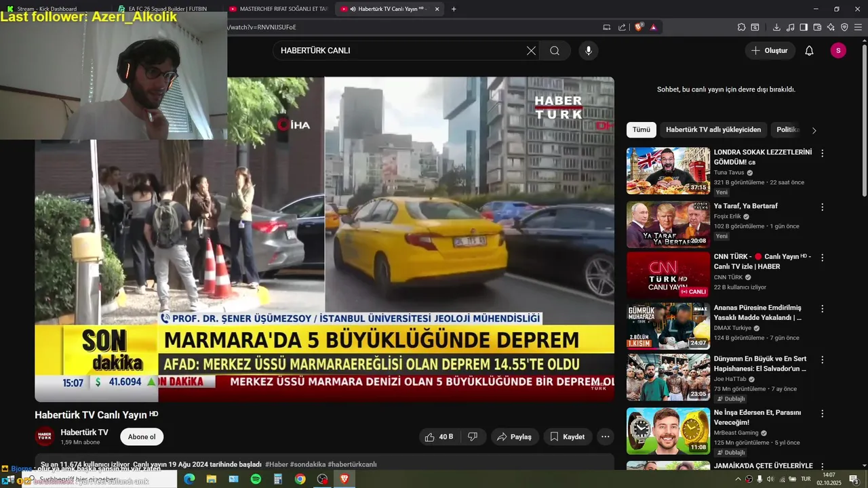The height and width of the screenshot is (488, 868).
Task: Switch to EA FC 26 Squad Builder tab
Action: coord(167,9)
